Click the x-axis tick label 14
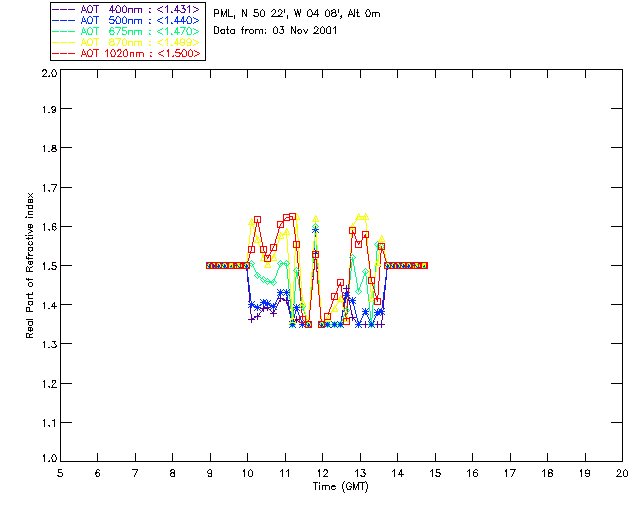Image resolution: width=640 pixels, height=512 pixels. [x=398, y=473]
